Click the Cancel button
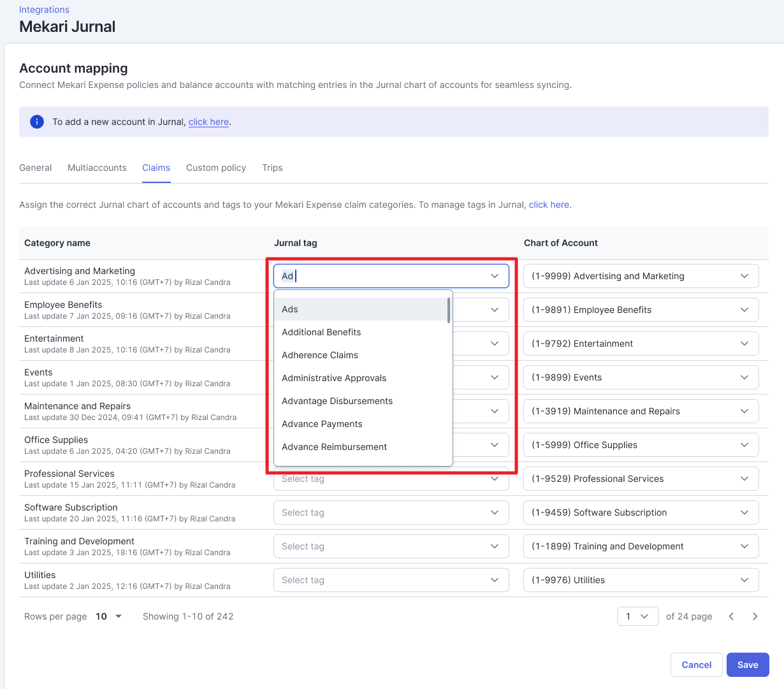784x689 pixels. coord(697,665)
